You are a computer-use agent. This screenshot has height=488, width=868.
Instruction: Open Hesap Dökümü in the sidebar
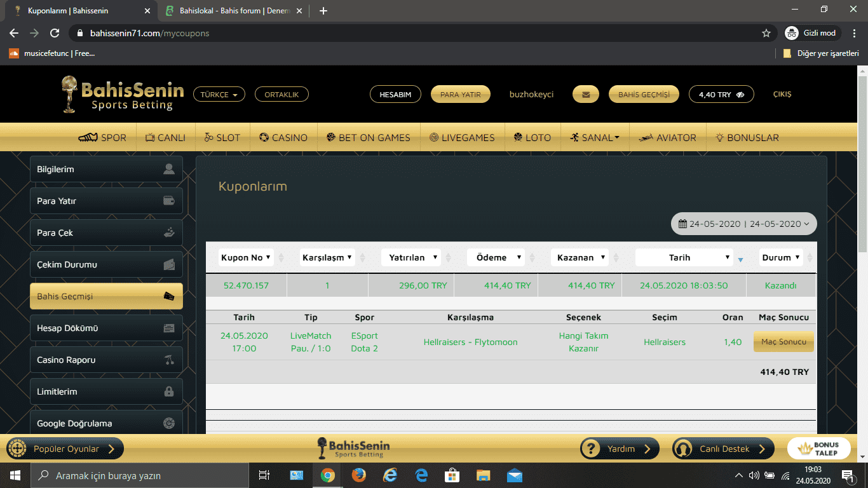pyautogui.click(x=106, y=328)
